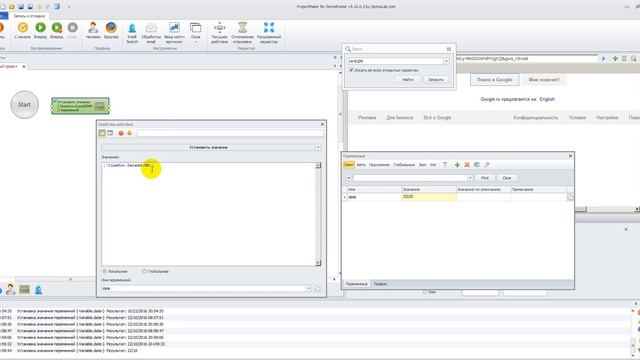Click icon right of variable name dropdown
Screen dimensions: 640x360
317,289
